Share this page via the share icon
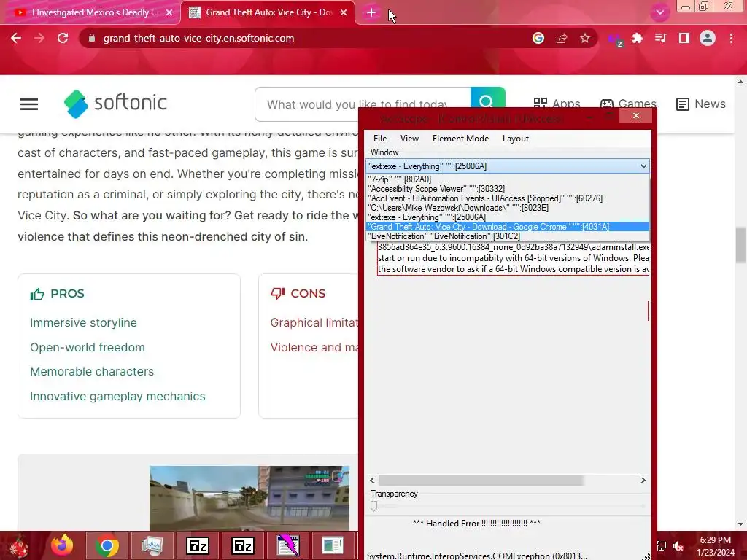Image resolution: width=747 pixels, height=560 pixels. [x=562, y=38]
